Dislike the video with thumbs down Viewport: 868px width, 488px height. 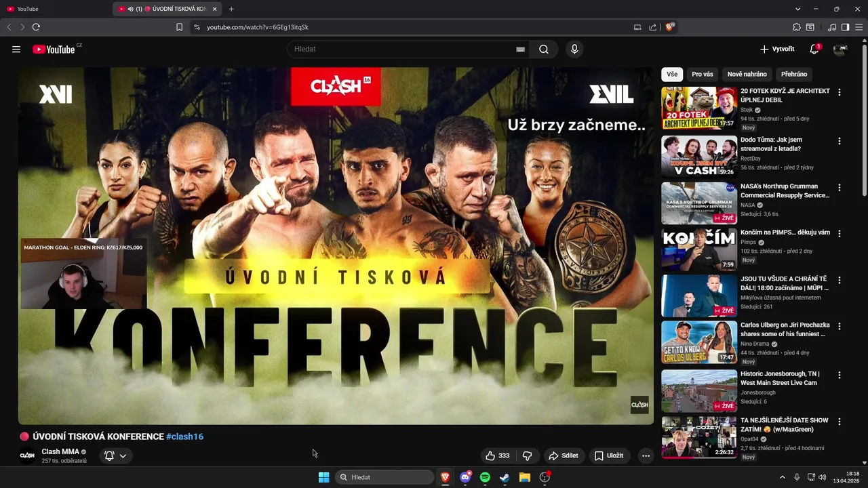[x=527, y=455]
